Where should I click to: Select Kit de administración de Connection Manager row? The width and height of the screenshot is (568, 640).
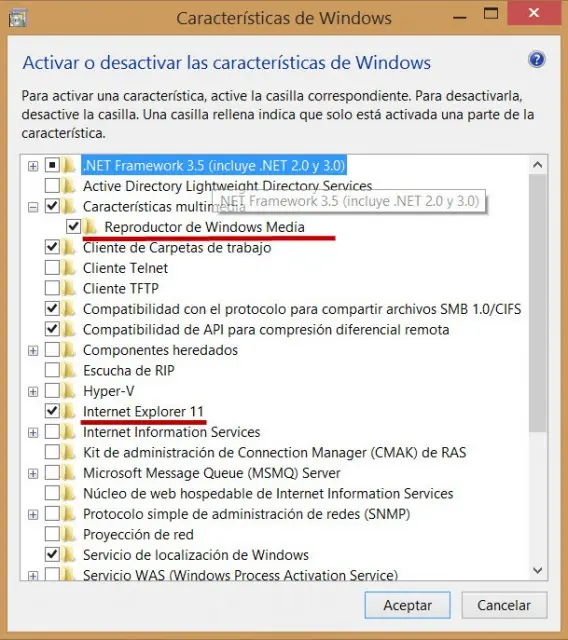point(274,452)
